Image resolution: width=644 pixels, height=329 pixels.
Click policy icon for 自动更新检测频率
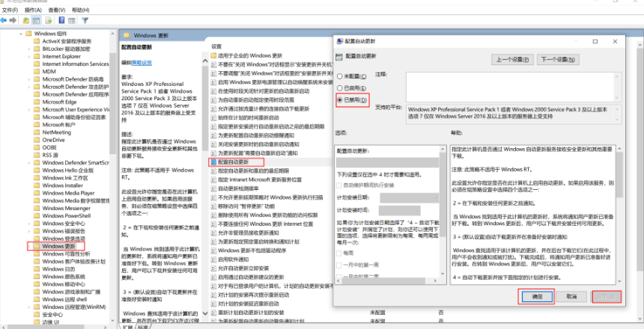click(213, 188)
